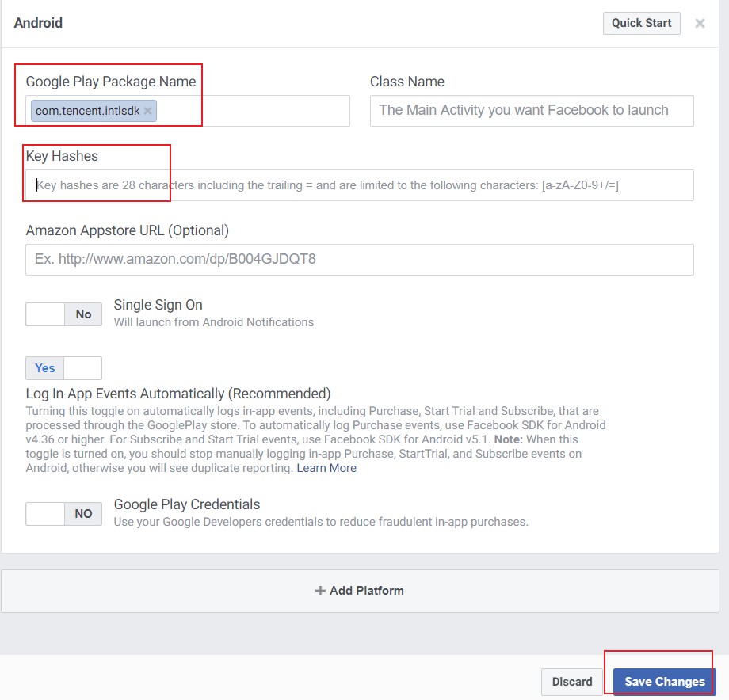
Task: Turn on Google Play Credentials
Action: pyautogui.click(x=44, y=513)
